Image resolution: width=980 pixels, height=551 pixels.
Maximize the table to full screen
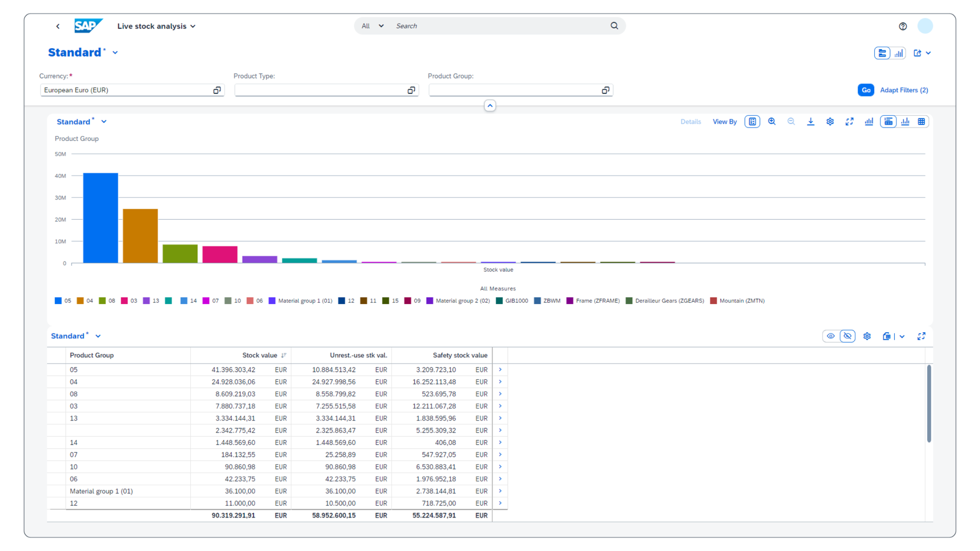pos(921,336)
